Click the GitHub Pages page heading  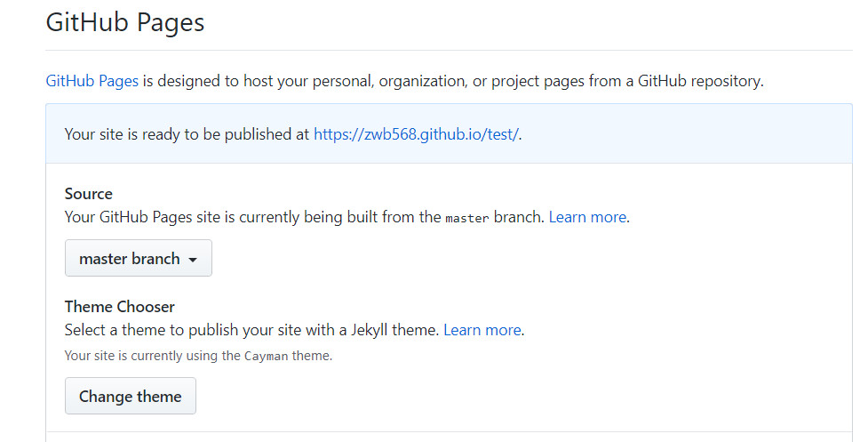pos(125,23)
